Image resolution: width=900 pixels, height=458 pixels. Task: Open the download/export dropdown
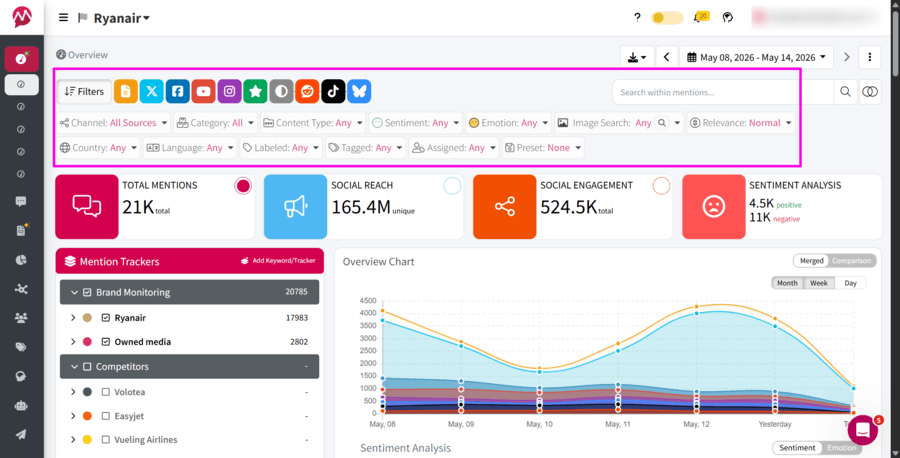point(637,57)
